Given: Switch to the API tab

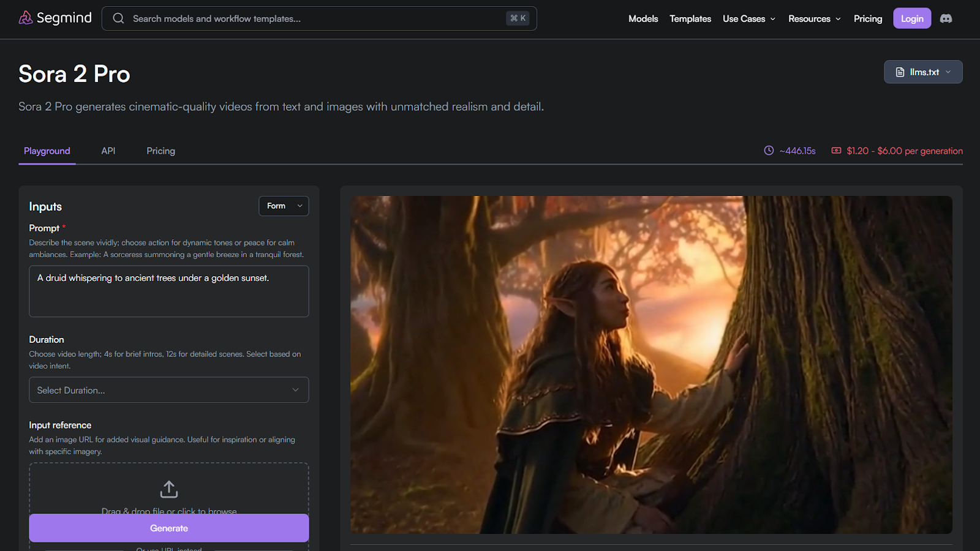Looking at the screenshot, I should [x=108, y=151].
